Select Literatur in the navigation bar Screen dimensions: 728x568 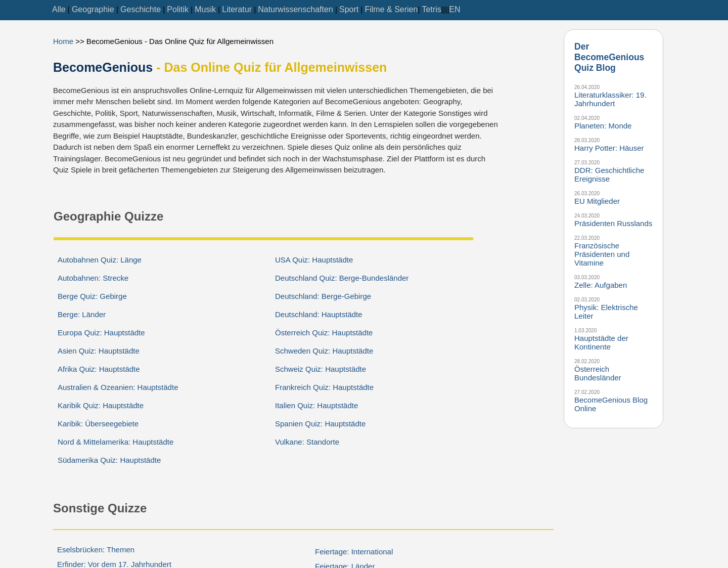[237, 10]
